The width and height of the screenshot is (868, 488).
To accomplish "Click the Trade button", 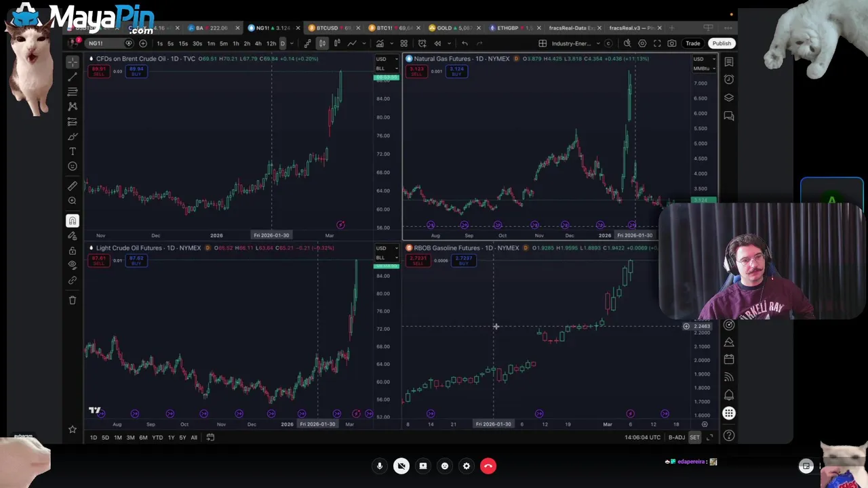I will [x=692, y=43].
